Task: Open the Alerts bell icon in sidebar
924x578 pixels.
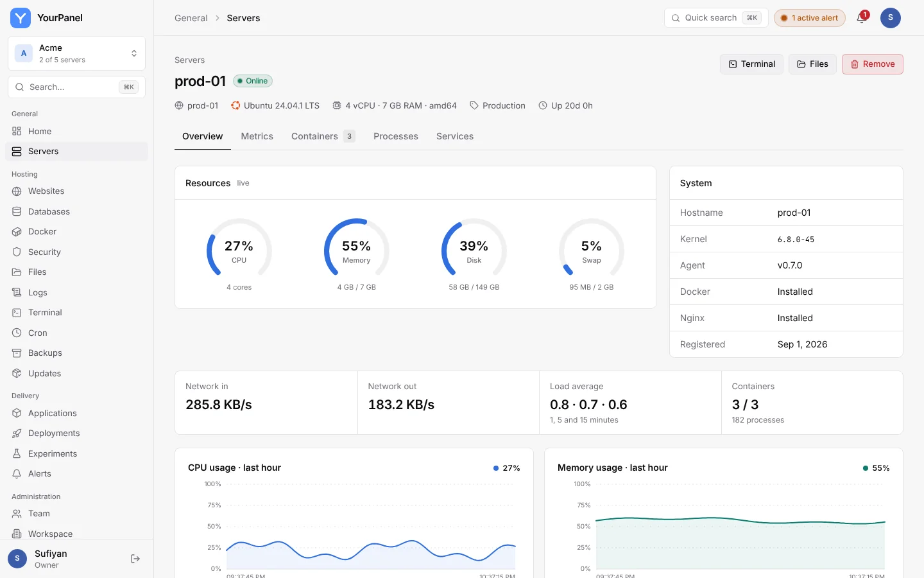Action: (x=17, y=474)
